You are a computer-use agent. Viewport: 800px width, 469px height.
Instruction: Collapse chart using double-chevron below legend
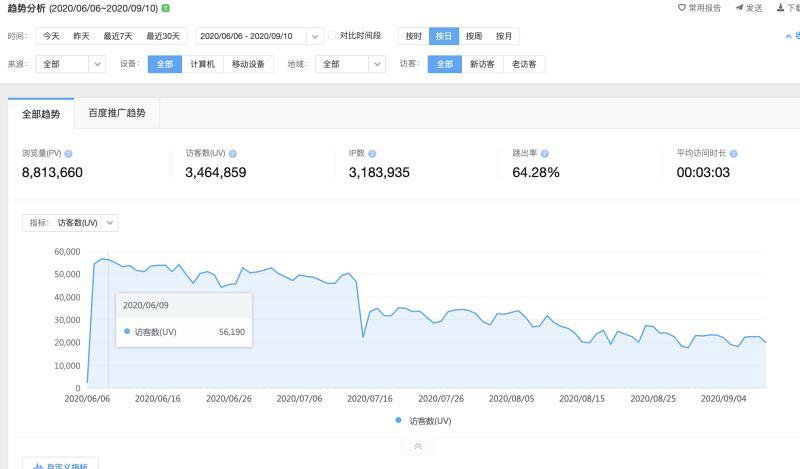click(418, 447)
